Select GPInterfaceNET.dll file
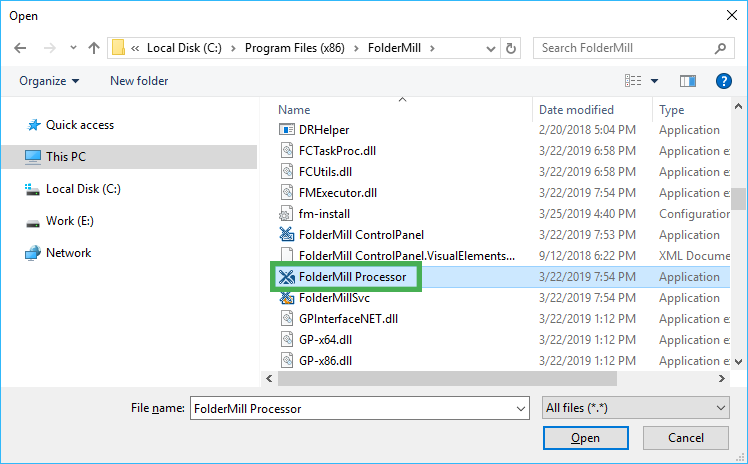748x464 pixels. point(348,319)
